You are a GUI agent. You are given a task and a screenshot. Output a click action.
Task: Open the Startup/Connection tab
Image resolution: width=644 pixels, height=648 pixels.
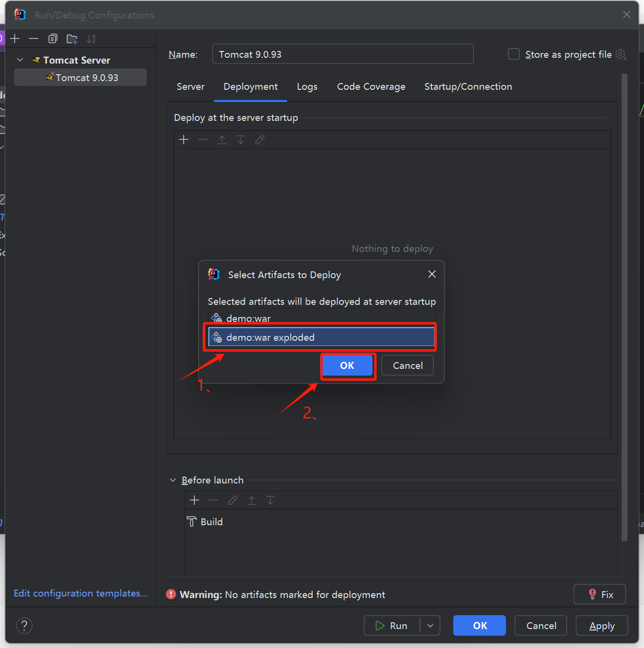468,87
